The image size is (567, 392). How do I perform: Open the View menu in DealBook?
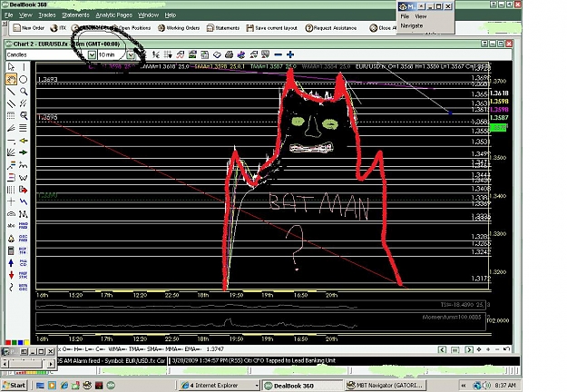pos(25,15)
